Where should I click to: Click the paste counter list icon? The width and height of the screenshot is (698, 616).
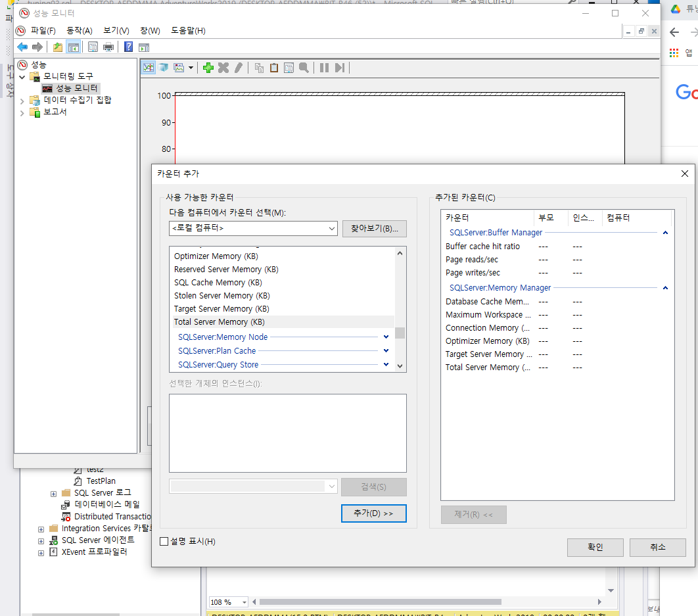click(x=274, y=68)
